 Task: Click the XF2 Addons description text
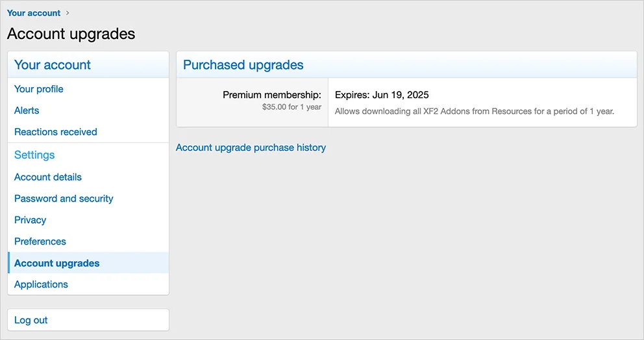[x=474, y=111]
